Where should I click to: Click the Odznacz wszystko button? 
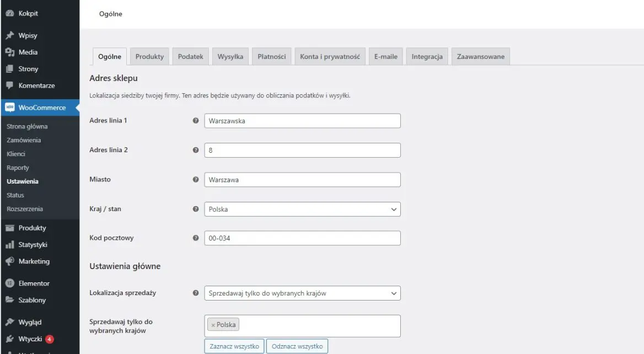[x=297, y=346]
